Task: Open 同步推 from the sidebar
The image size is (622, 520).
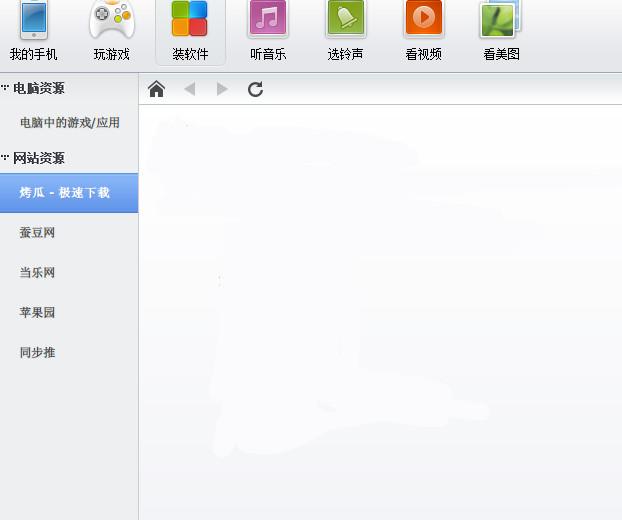Action: [37, 352]
